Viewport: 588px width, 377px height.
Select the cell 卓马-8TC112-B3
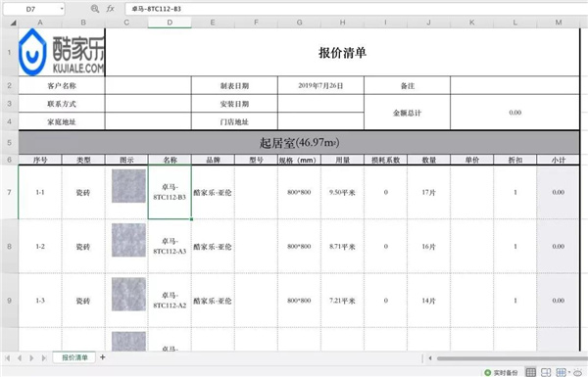pos(170,192)
